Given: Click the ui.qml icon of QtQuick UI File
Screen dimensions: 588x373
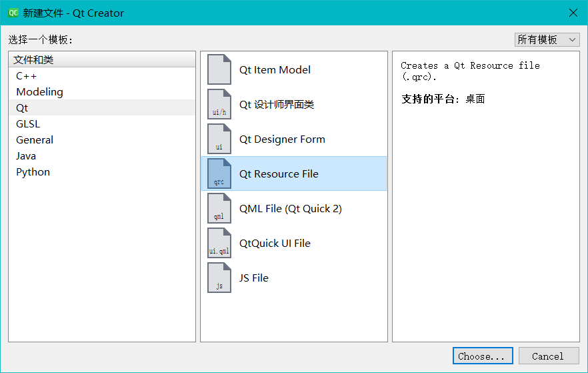Looking at the screenshot, I should click(219, 243).
